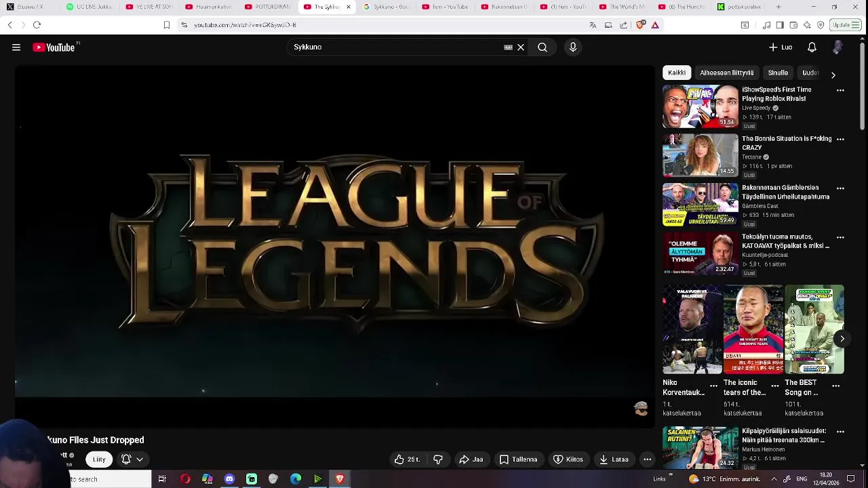Image resolution: width=868 pixels, height=488 pixels.
Task: Reload the current page
Action: 37,25
